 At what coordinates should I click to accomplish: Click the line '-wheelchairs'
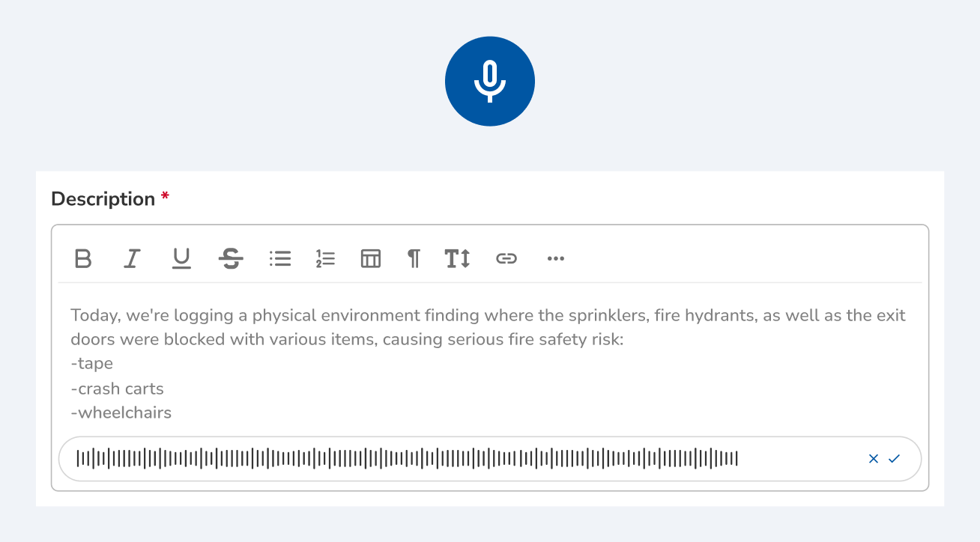click(x=121, y=412)
